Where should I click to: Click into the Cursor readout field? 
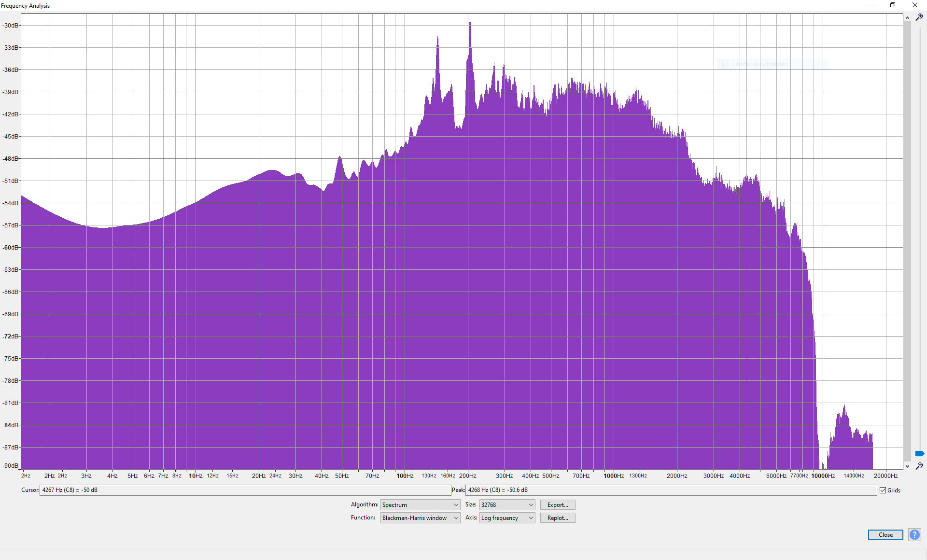coord(245,490)
